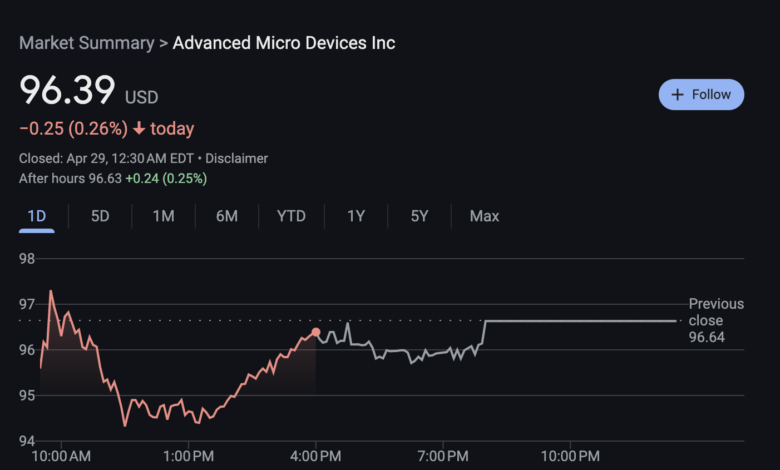Image resolution: width=780 pixels, height=470 pixels.
Task: Show the 5Y chart range
Action: click(x=419, y=216)
